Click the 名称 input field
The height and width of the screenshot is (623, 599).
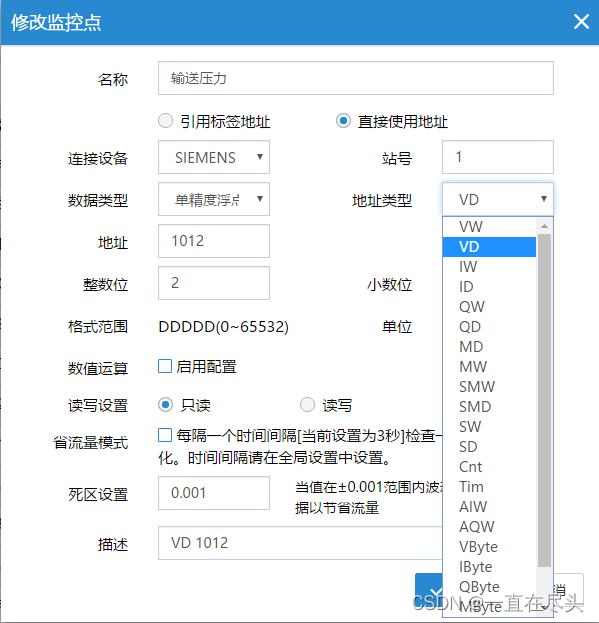(356, 78)
